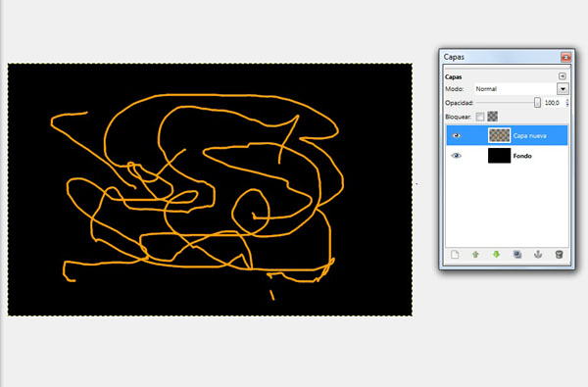This screenshot has height=387, width=588.
Task: Duplicate the selected layer
Action: click(x=517, y=255)
